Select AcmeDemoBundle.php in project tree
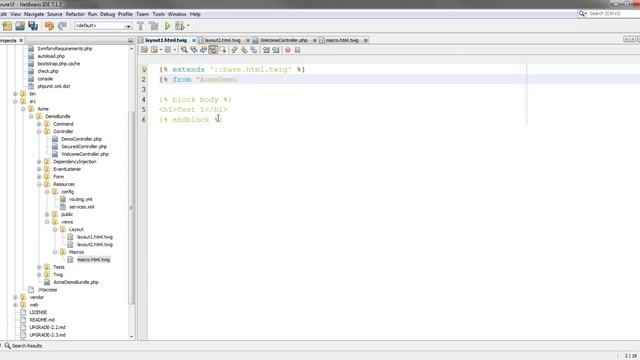Image resolution: width=640 pixels, height=360 pixels. [76, 282]
